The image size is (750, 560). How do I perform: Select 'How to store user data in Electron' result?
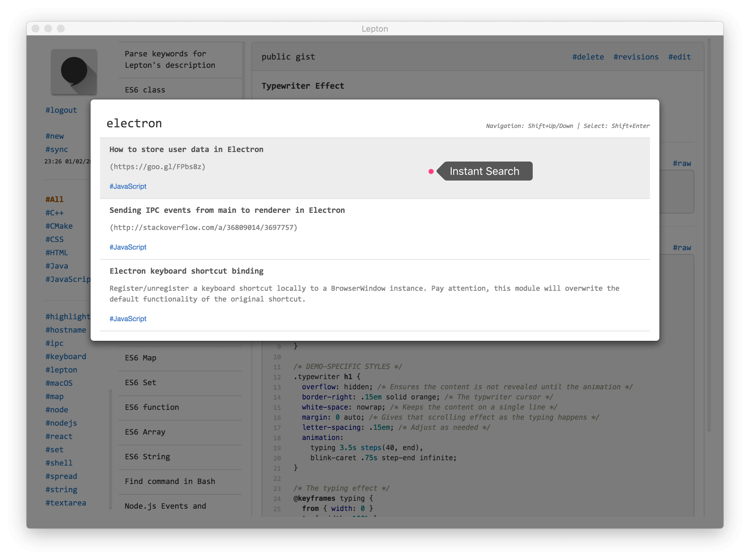tap(186, 150)
